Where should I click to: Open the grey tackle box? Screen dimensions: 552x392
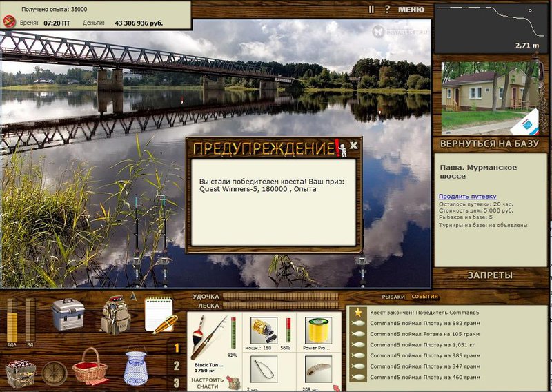[68, 315]
